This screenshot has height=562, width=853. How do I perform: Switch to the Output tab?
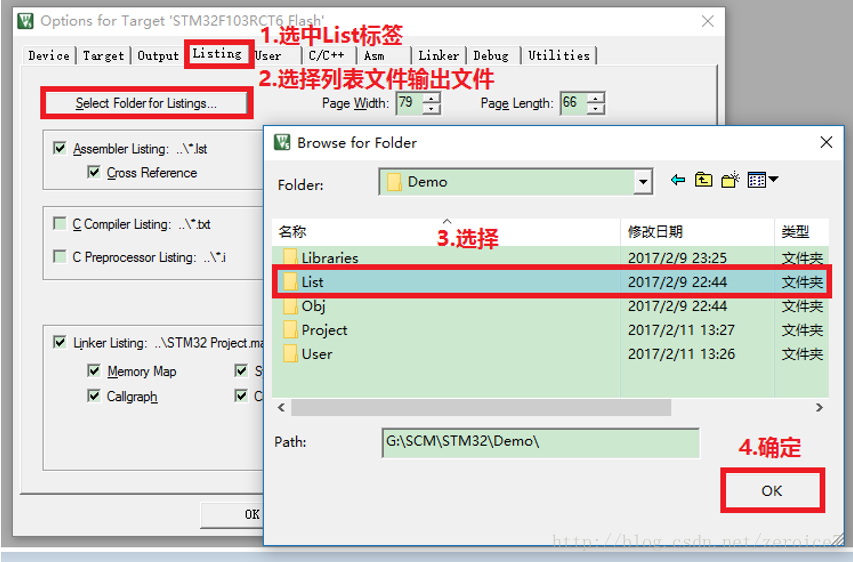click(158, 55)
